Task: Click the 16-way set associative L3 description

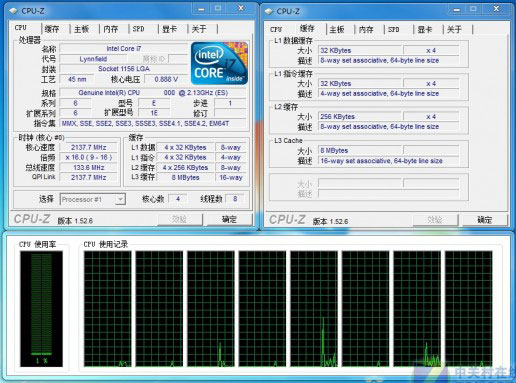Action: click(x=389, y=161)
